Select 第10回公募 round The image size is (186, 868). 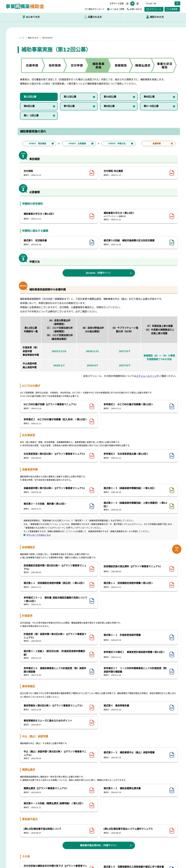tap(118, 97)
